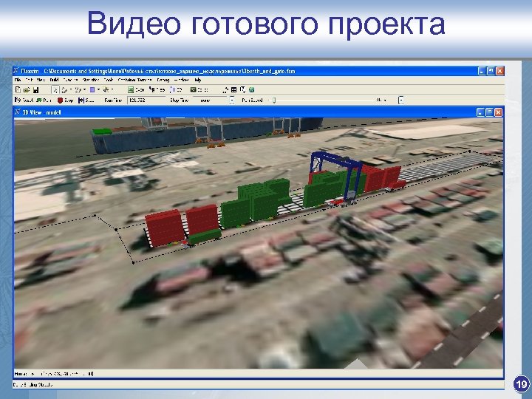Select the connect objects tool
This screenshot has height=399, width=532.
coord(65,90)
